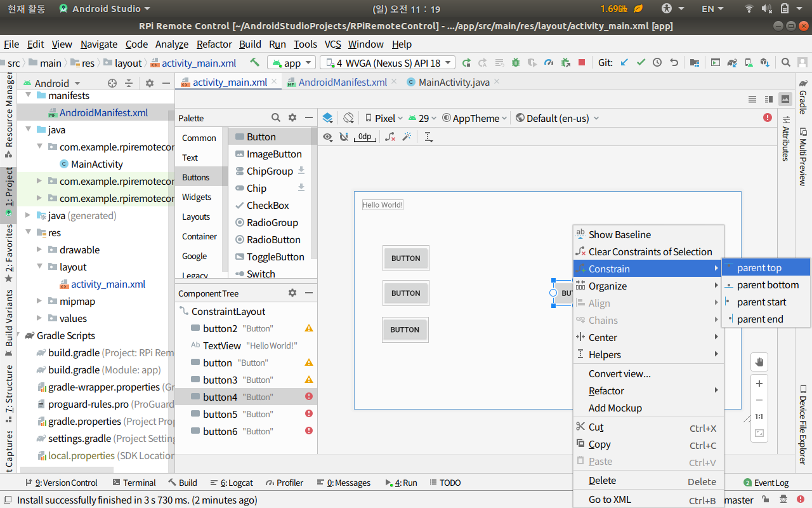Expand the drawable folder
This screenshot has height=508, width=812.
tap(39, 250)
